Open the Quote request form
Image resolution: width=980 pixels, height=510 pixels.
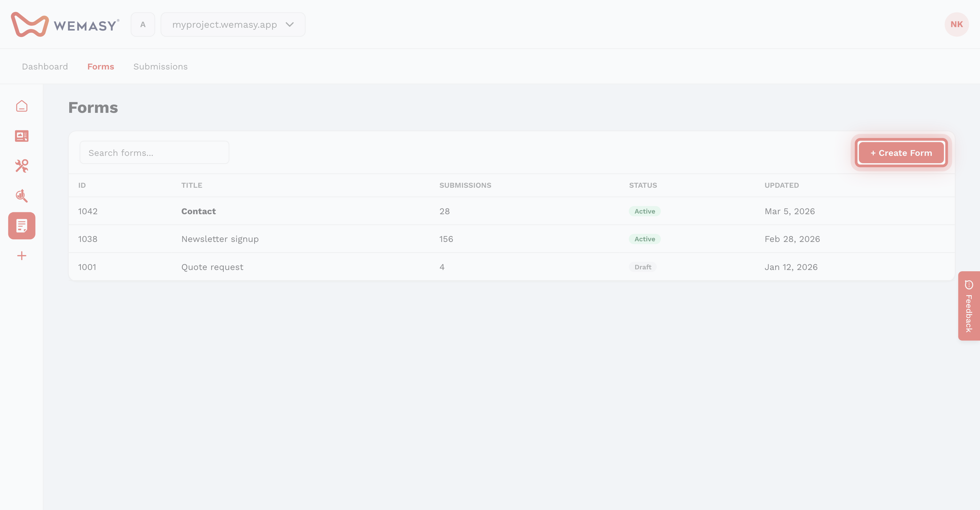(x=212, y=267)
